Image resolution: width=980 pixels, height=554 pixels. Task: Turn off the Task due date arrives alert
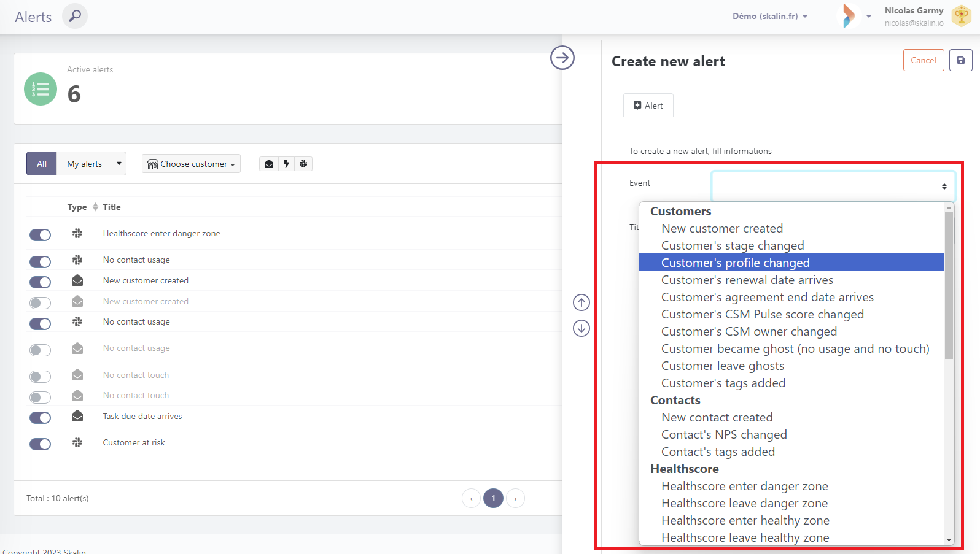point(41,418)
